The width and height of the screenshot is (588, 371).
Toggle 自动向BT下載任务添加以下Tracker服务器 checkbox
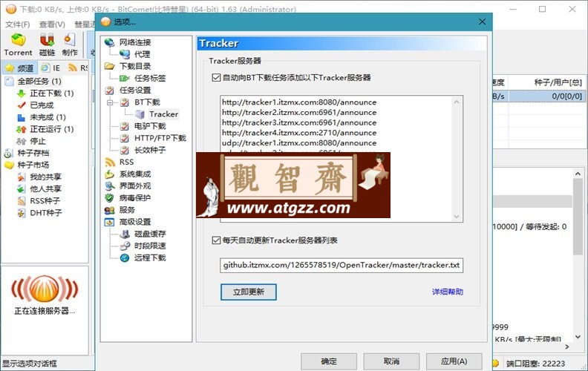[x=216, y=78]
